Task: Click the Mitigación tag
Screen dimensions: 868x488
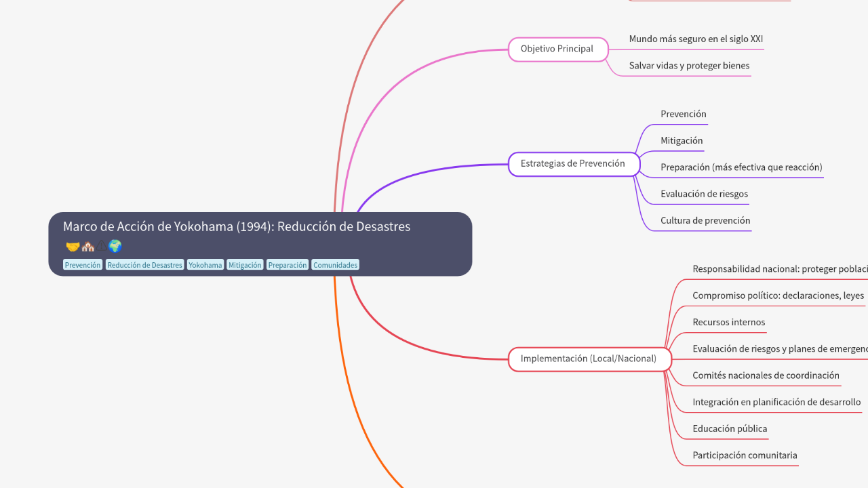Action: [x=245, y=265]
